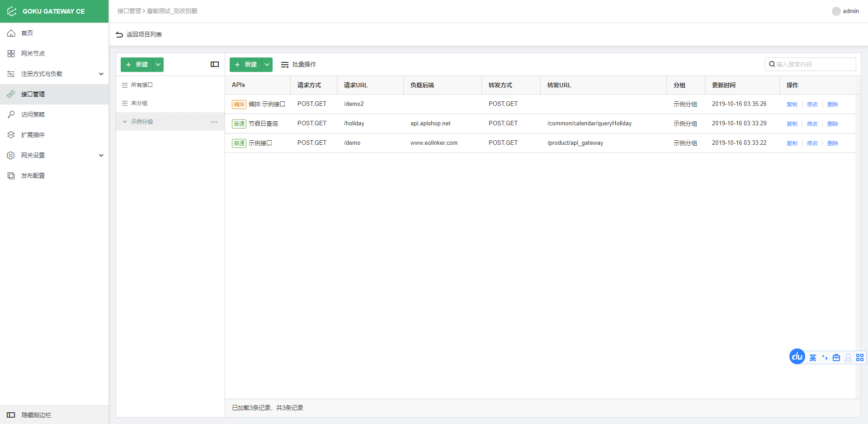Click the list icon before 未分组
868x424 pixels.
click(x=125, y=103)
